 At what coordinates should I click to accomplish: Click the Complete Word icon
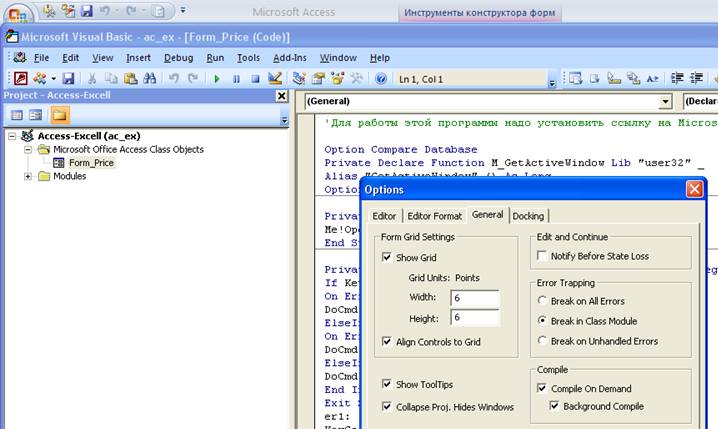pyautogui.click(x=653, y=79)
